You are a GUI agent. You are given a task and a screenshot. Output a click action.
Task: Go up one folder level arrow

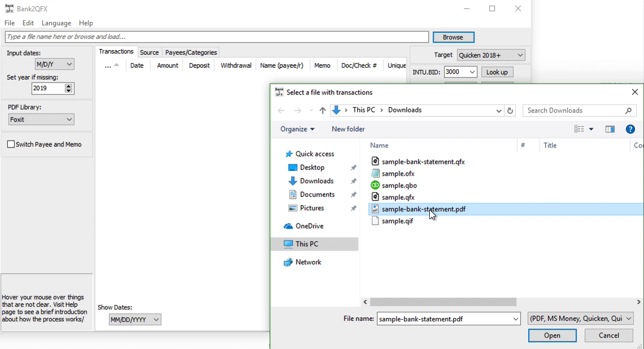coord(323,111)
